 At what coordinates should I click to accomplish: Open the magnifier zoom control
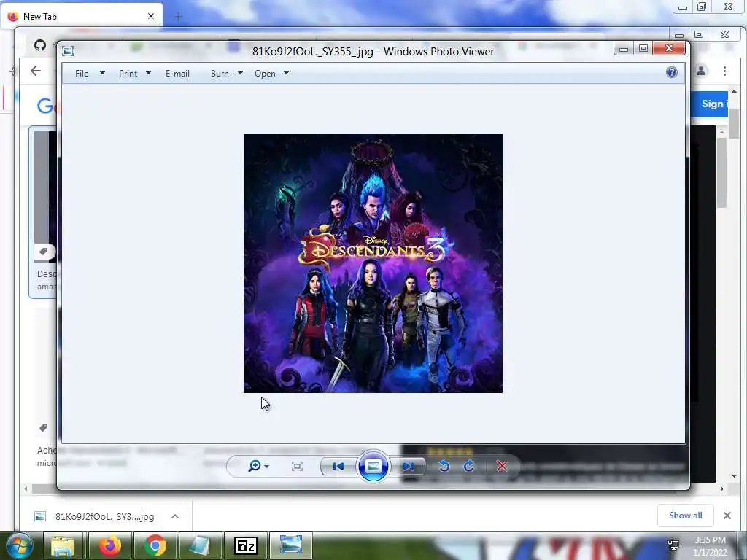pyautogui.click(x=255, y=466)
